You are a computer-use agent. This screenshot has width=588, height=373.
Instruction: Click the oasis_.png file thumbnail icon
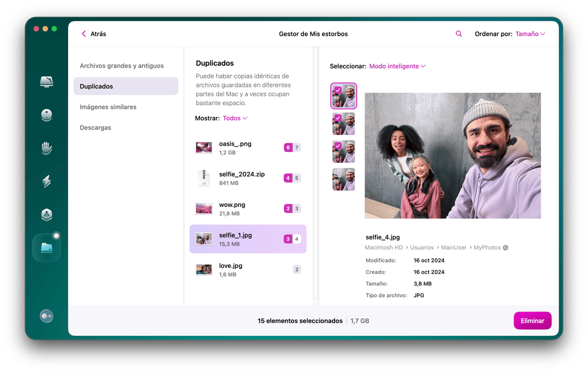tap(204, 148)
